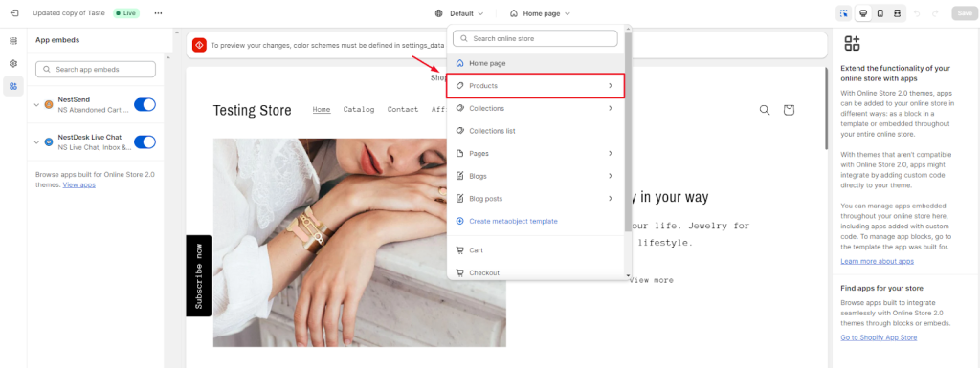This screenshot has width=980, height=368.
Task: Open the Theme settings gear icon
Action: (x=13, y=64)
